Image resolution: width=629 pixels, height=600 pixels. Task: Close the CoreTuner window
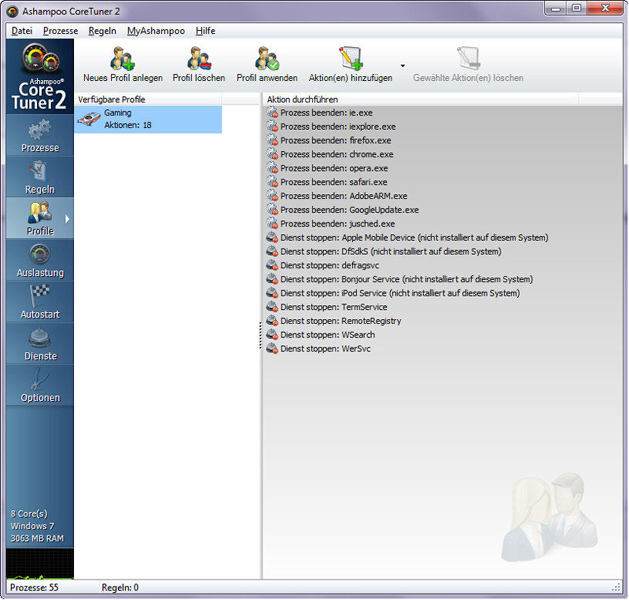click(x=605, y=9)
